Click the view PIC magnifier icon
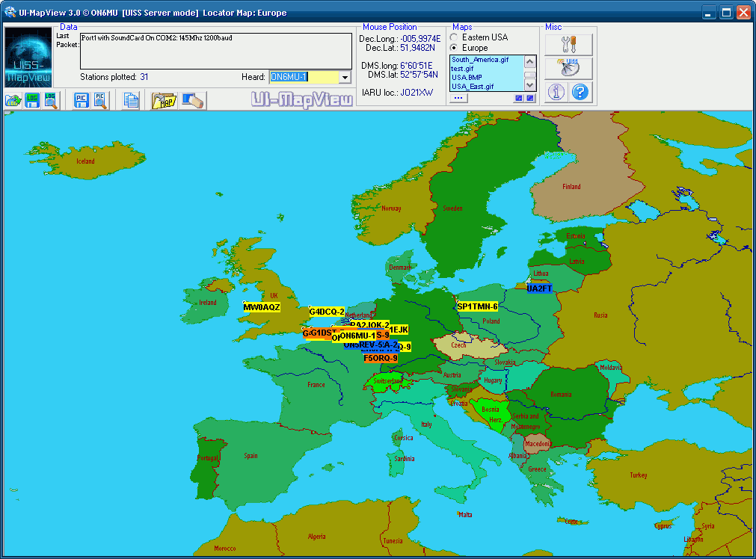 click(101, 101)
